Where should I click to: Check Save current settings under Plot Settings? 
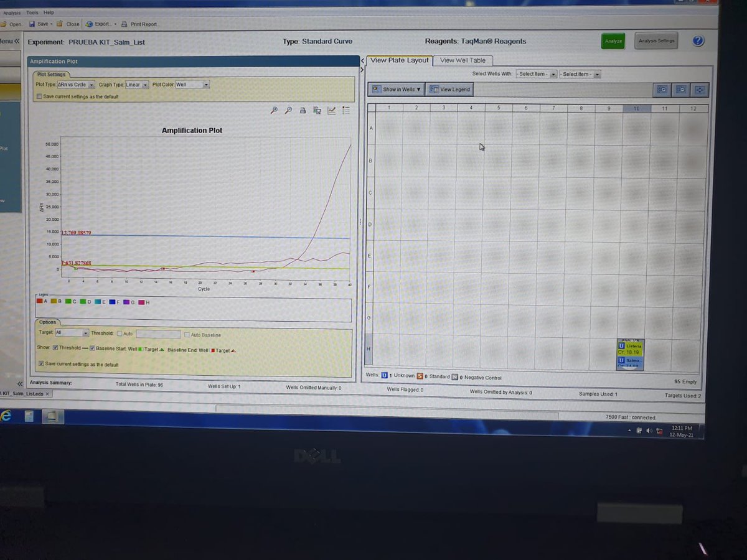coord(40,96)
